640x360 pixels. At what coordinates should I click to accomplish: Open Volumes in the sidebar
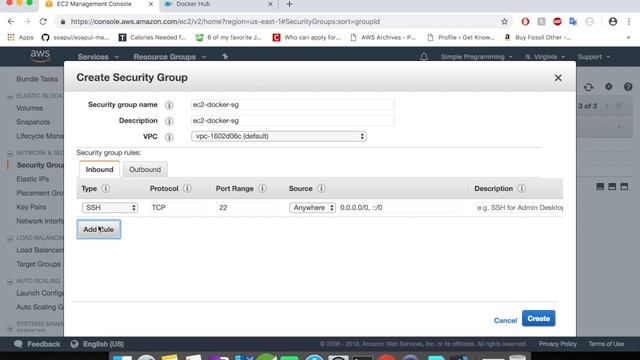pyautogui.click(x=29, y=108)
